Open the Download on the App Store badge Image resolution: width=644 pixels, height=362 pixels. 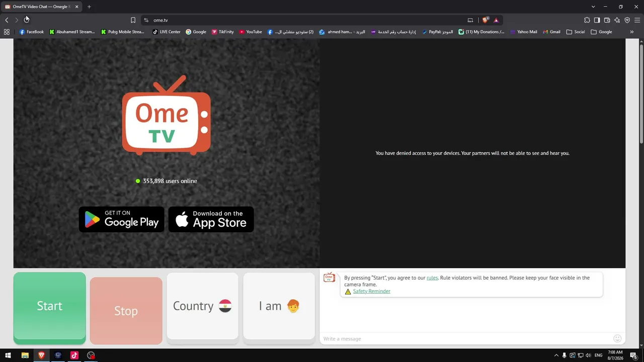(211, 219)
